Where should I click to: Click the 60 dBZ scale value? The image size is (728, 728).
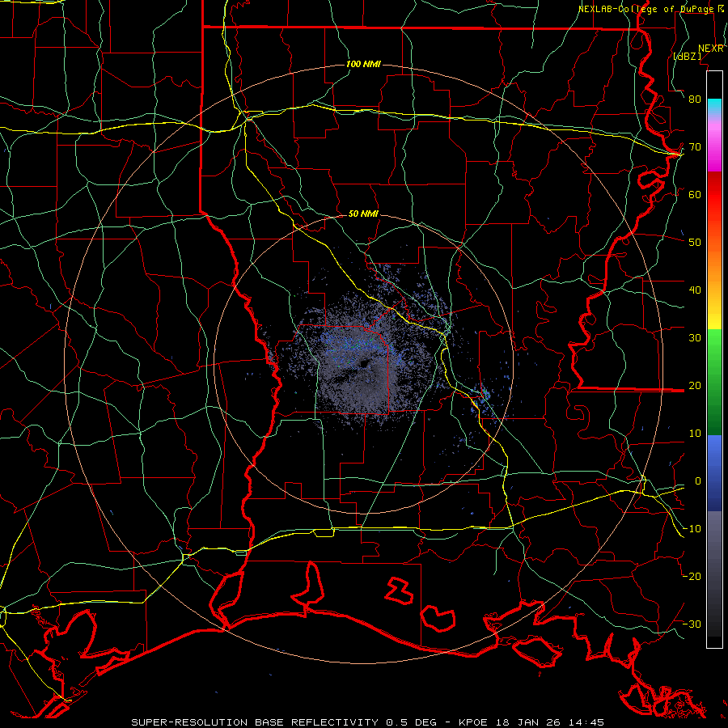[x=695, y=194]
